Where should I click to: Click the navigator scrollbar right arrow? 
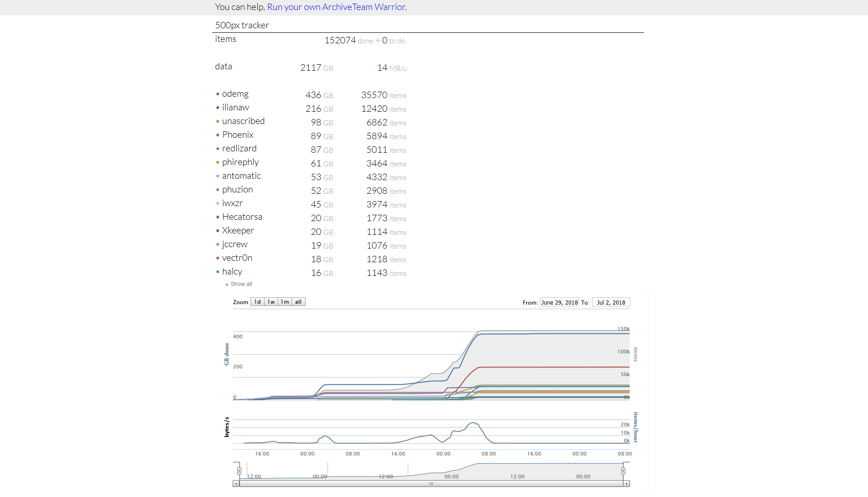(x=627, y=483)
